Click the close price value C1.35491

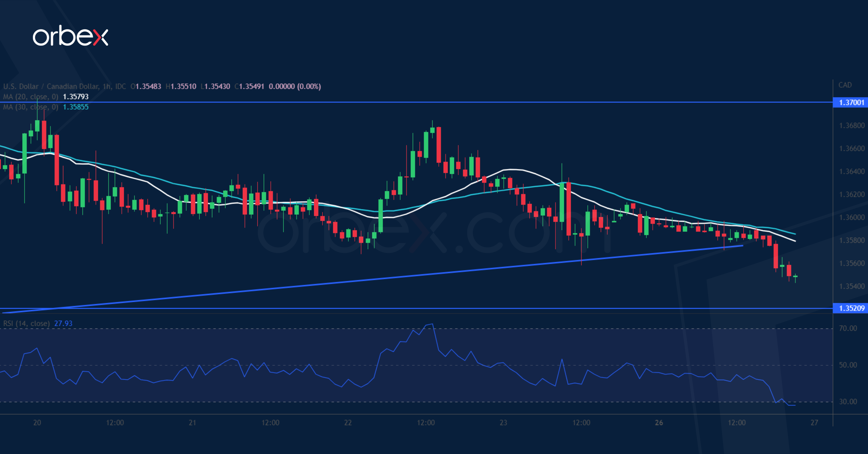click(249, 86)
